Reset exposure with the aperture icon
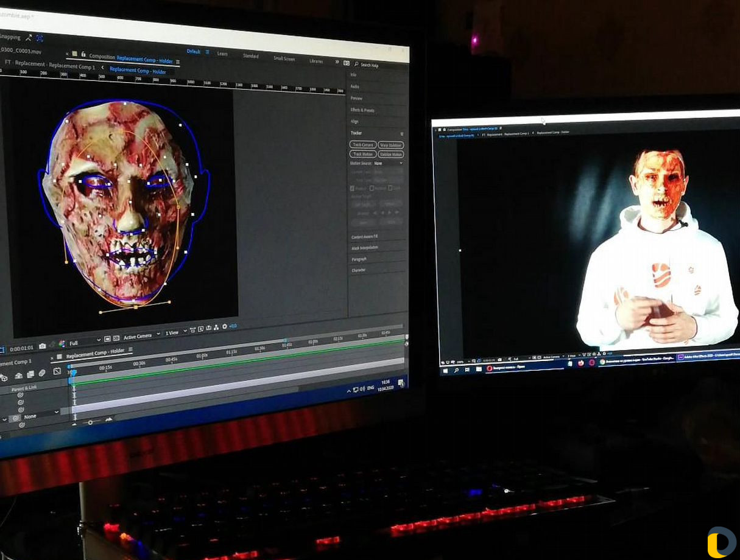This screenshot has height=560, width=740. coord(225,326)
